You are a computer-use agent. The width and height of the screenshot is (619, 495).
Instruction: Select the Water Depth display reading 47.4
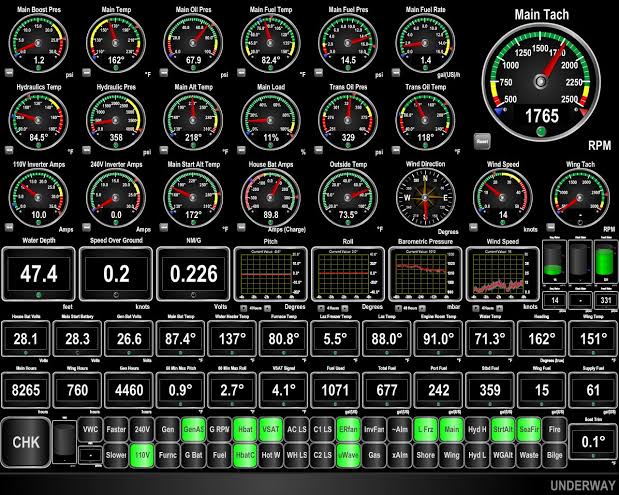pos(38,274)
